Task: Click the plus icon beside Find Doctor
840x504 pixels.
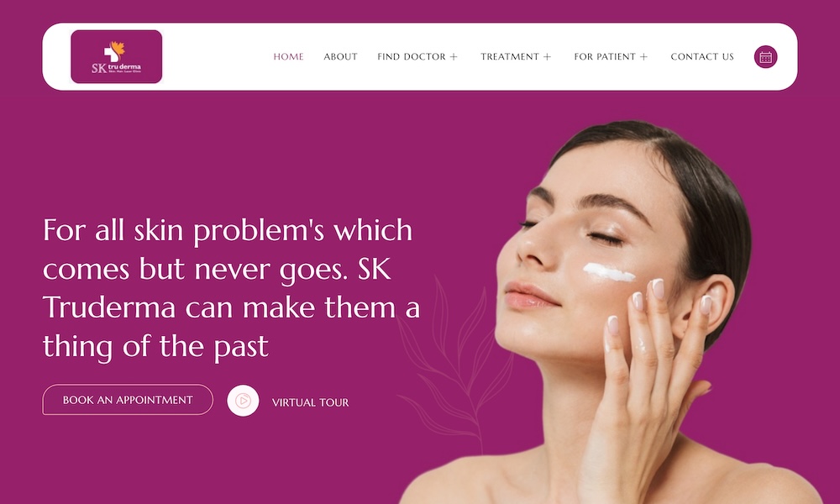Action: tap(454, 57)
